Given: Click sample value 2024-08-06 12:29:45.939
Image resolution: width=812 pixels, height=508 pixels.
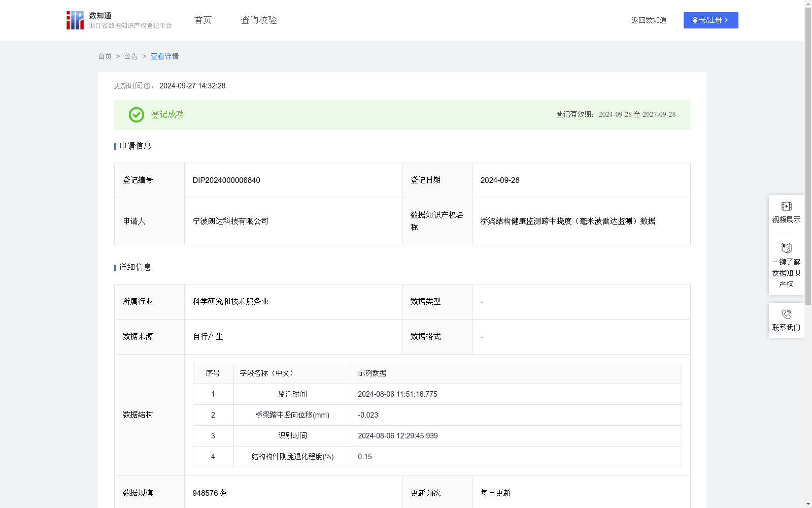Looking at the screenshot, I should click(x=398, y=436).
